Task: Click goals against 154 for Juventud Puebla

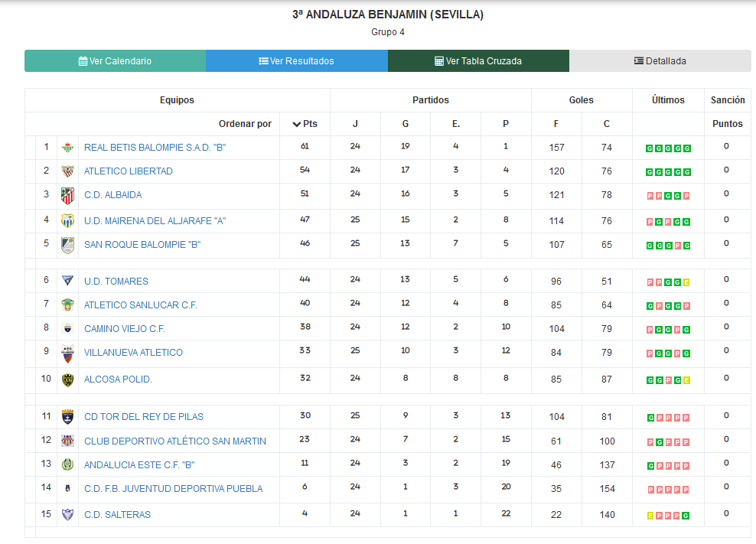Action: click(607, 489)
